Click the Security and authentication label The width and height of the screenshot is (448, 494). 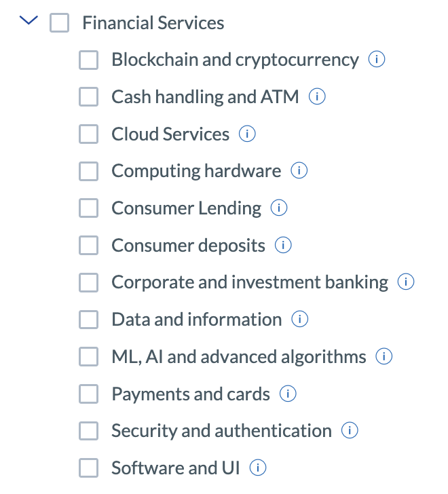click(x=221, y=431)
